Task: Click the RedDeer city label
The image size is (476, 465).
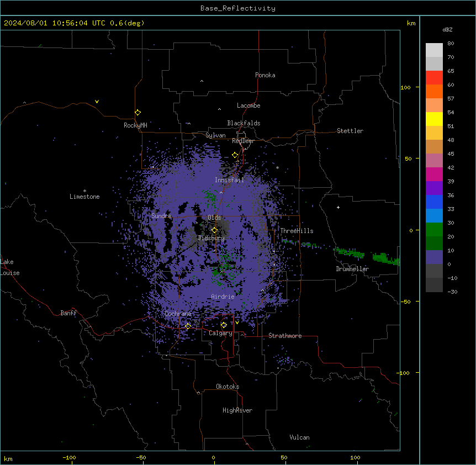Action: click(x=243, y=141)
